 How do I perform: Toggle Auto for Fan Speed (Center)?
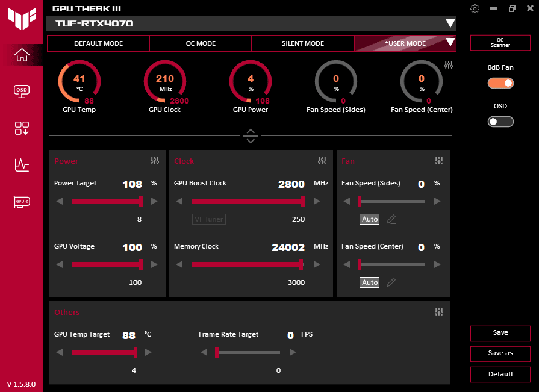[370, 282]
